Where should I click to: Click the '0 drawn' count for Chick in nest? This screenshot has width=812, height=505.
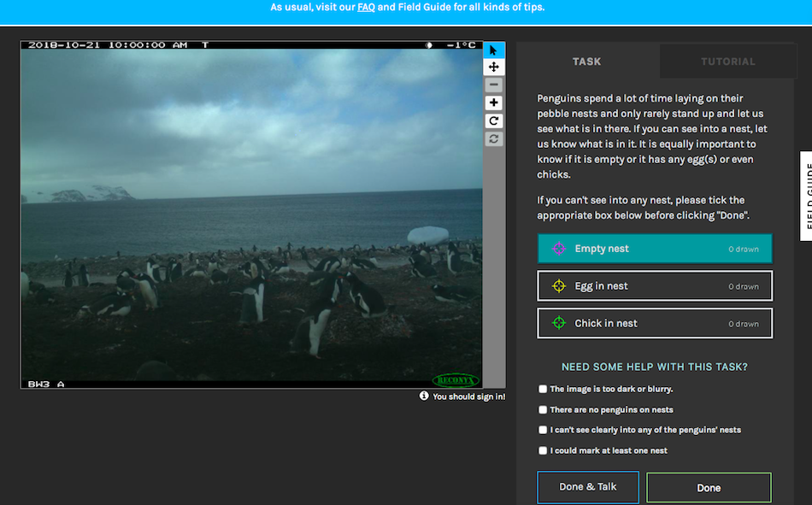(744, 324)
